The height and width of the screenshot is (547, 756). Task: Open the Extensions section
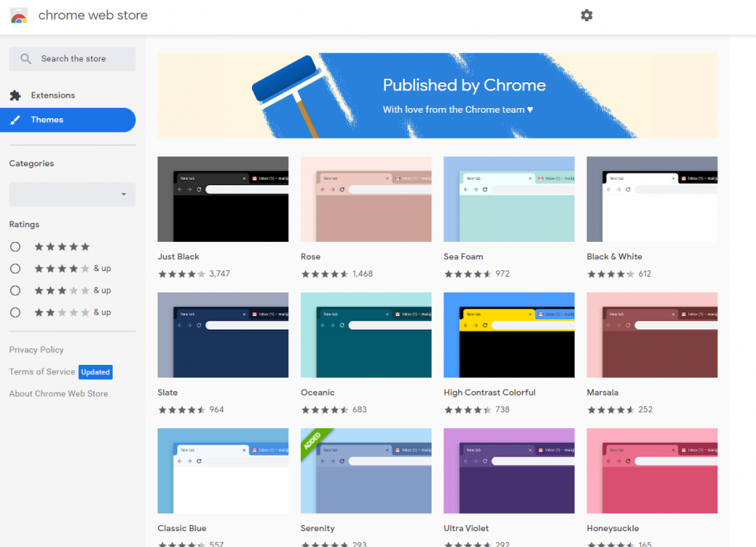tap(53, 95)
